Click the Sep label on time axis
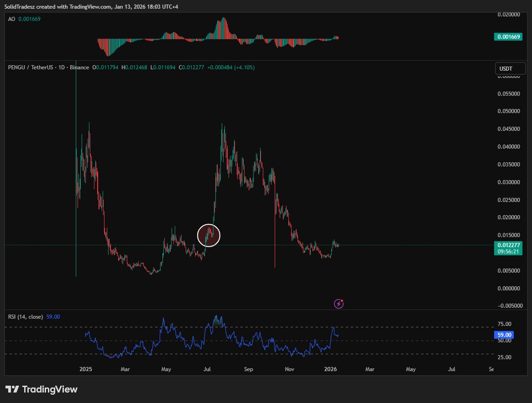Viewport: 532px width, 403px height. click(248, 369)
